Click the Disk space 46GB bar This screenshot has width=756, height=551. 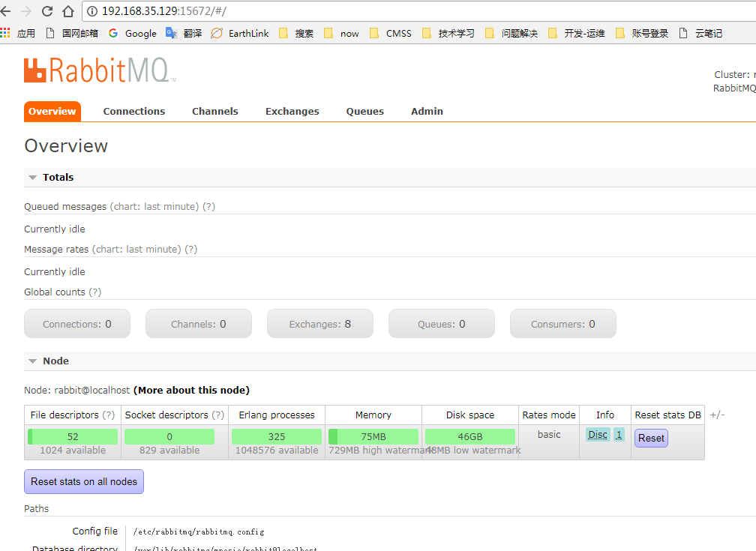tap(470, 437)
